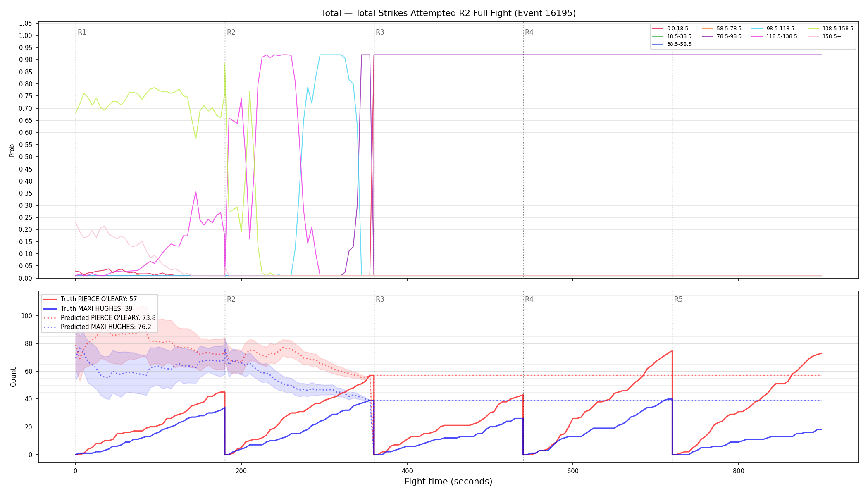
Task: Click the Prob y-axis label
Action: pos(12,150)
